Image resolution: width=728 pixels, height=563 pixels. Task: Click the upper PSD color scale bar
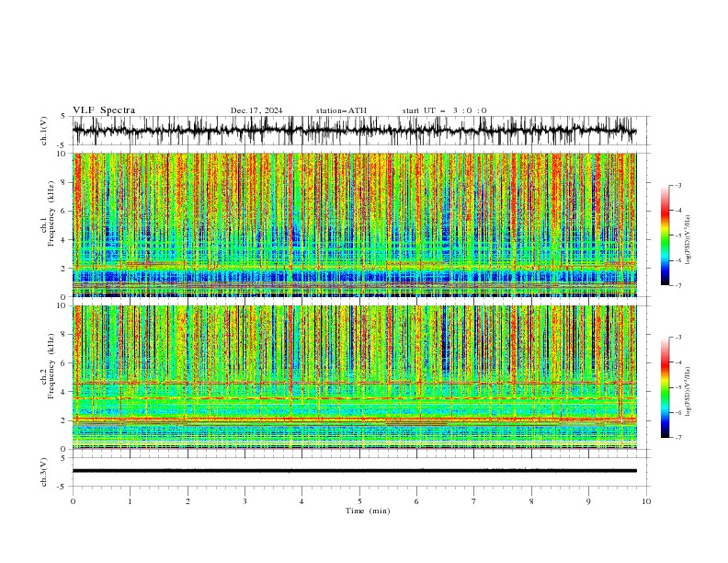click(665, 236)
